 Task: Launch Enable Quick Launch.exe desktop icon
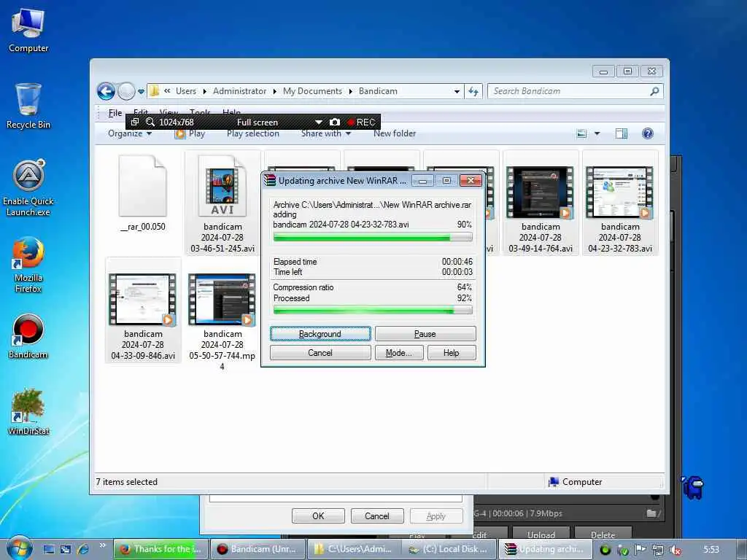click(28, 187)
